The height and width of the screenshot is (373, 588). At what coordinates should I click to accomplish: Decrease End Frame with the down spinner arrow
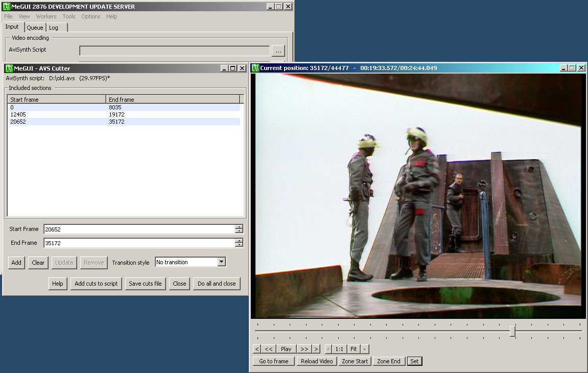click(x=239, y=245)
